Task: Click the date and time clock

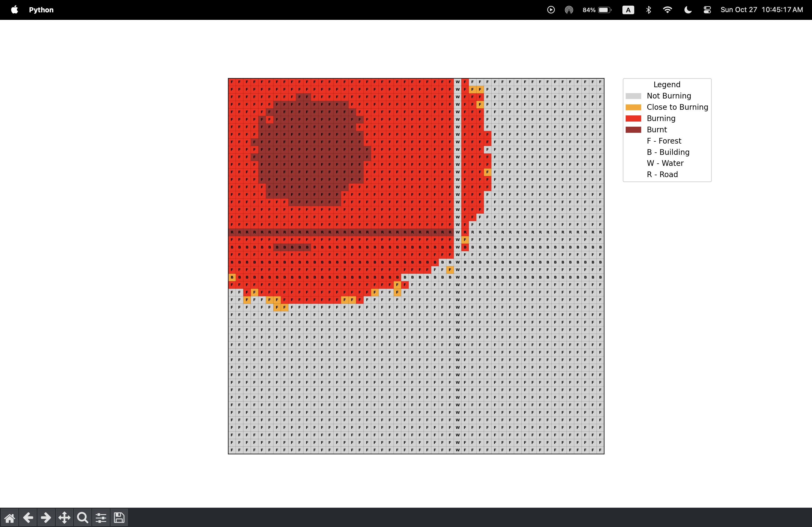Action: 762,10
